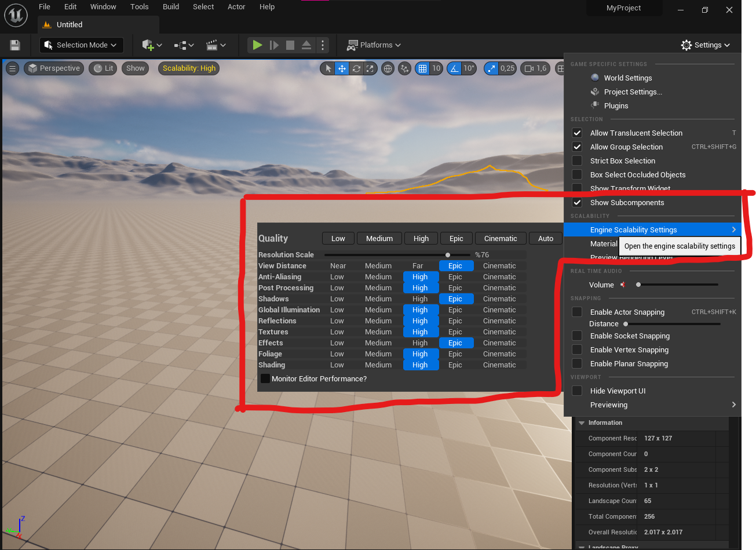756x550 pixels.
Task: Set overall quality to Cinematic
Action: (501, 238)
